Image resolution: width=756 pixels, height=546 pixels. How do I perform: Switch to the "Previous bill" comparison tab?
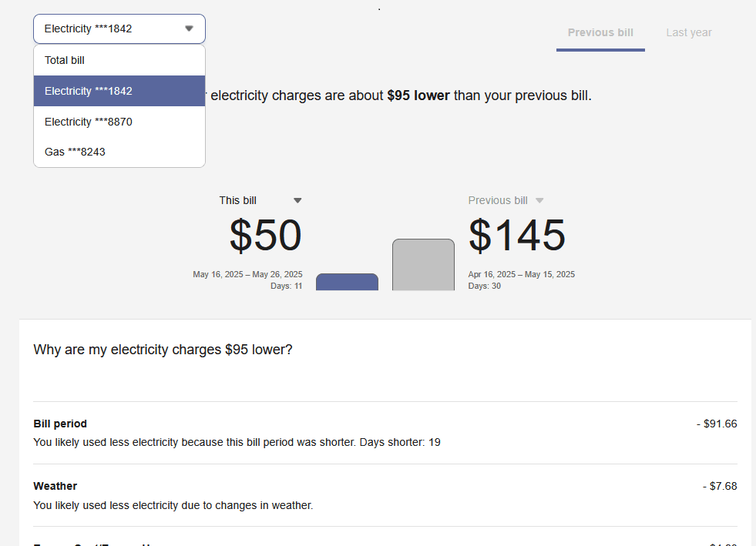point(600,32)
